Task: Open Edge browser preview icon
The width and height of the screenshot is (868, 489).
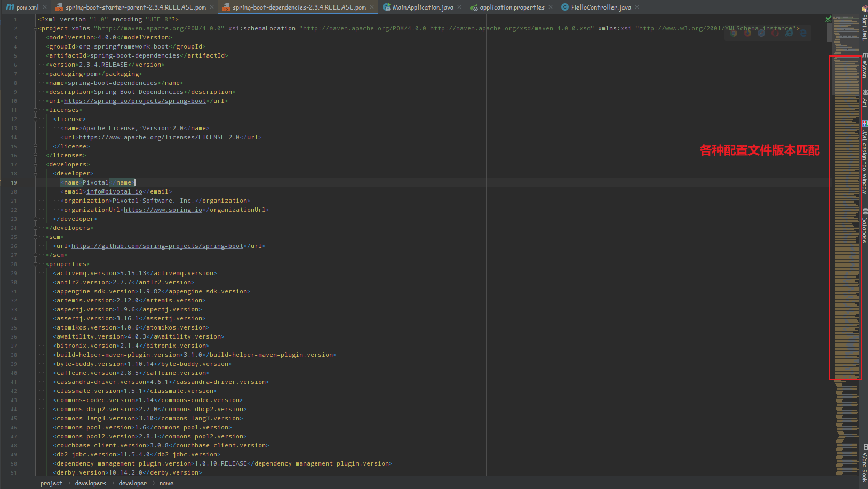Action: pyautogui.click(x=803, y=33)
